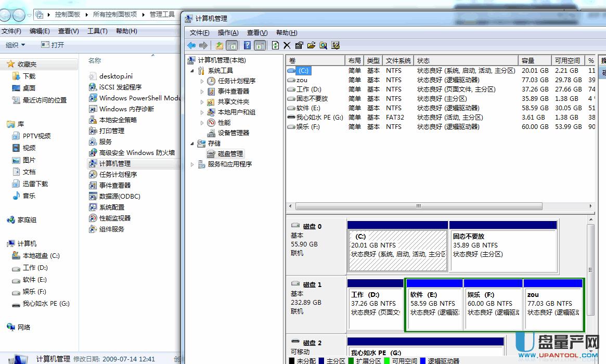Click the Properties icon in the toolbar

pos(299,45)
